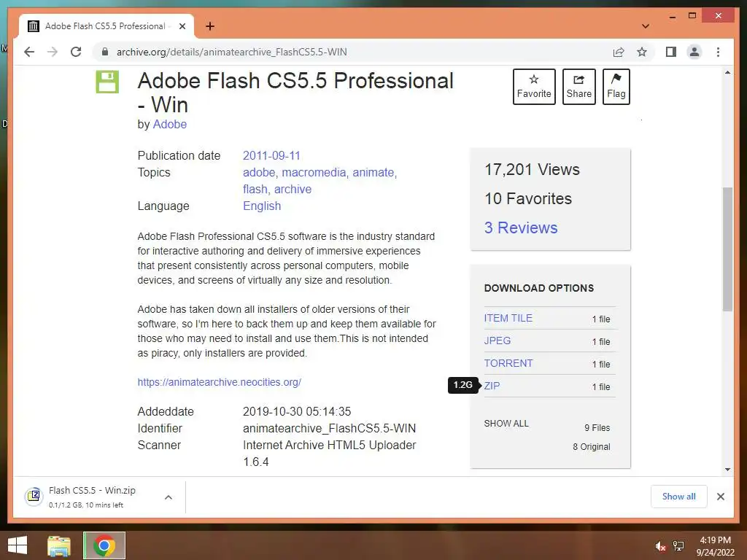
Task: Download the JPEG option
Action: click(498, 341)
